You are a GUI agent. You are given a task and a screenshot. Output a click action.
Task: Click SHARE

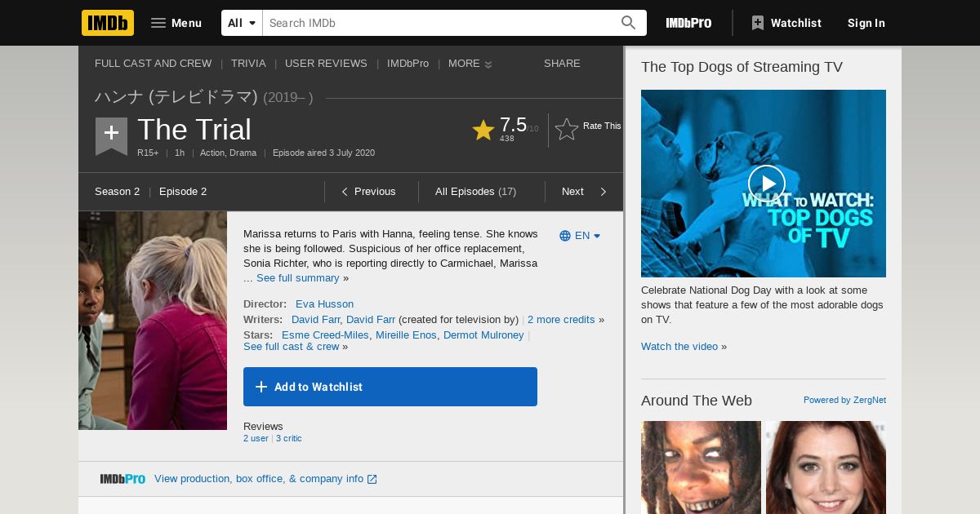[562, 63]
